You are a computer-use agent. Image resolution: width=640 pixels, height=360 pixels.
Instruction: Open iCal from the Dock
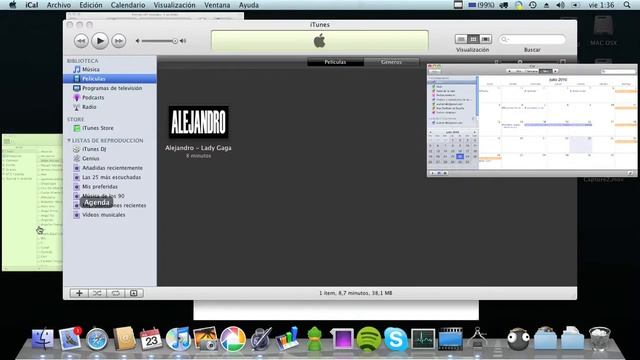point(151,339)
